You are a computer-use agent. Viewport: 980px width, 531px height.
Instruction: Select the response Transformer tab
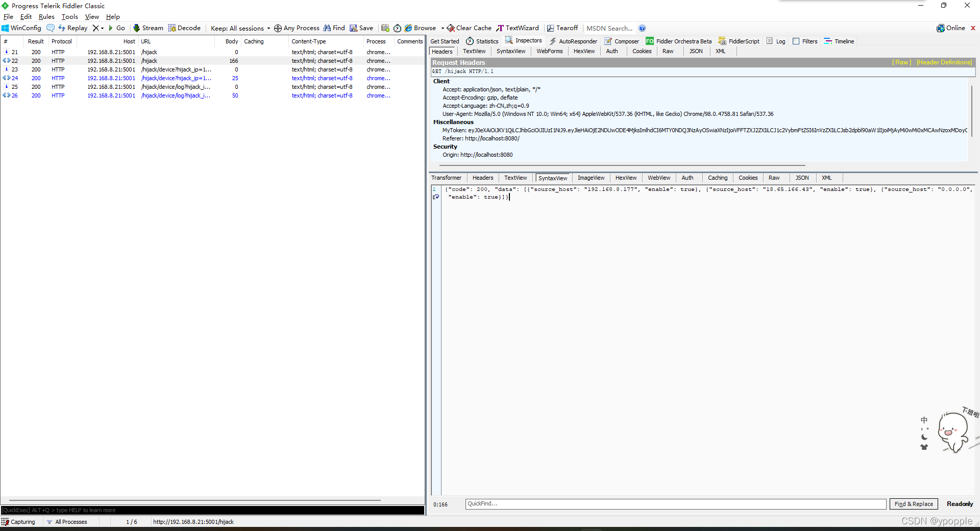[x=446, y=178]
